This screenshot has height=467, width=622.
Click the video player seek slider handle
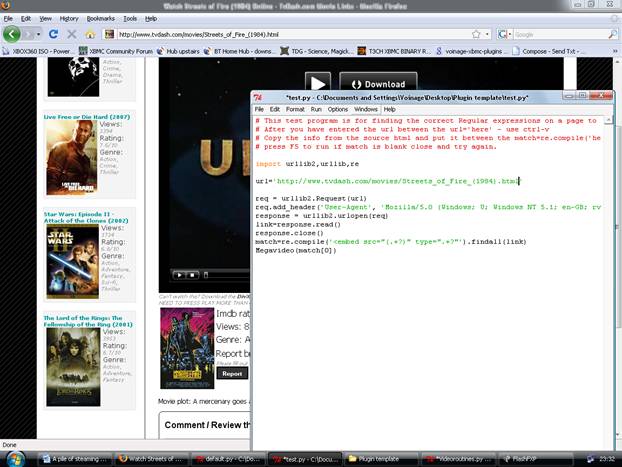[206, 275]
